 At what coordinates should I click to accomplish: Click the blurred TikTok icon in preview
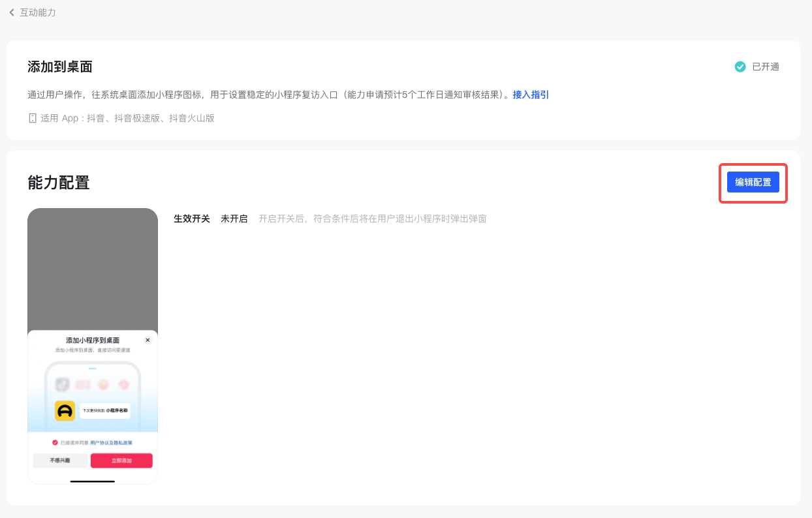[63, 384]
